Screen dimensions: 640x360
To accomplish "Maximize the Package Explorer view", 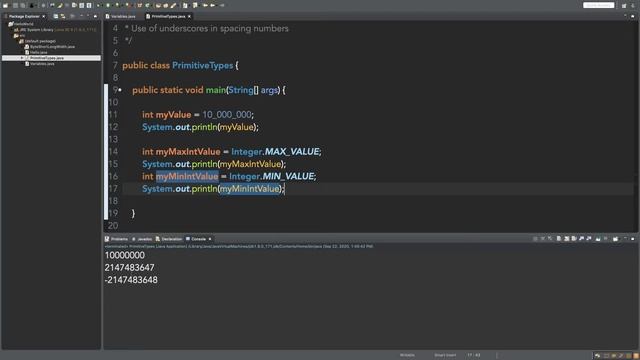I will pyautogui.click(x=96, y=16).
